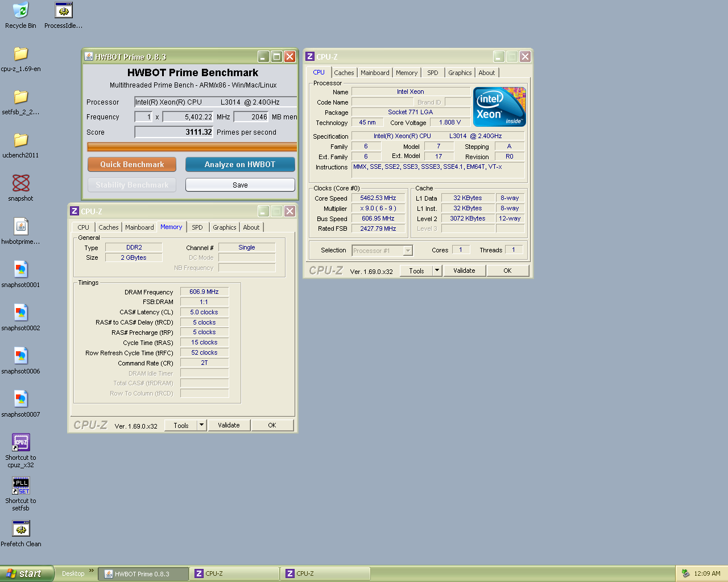Click the Score field showing 3111.32
This screenshot has width=728, height=582.
[174, 132]
